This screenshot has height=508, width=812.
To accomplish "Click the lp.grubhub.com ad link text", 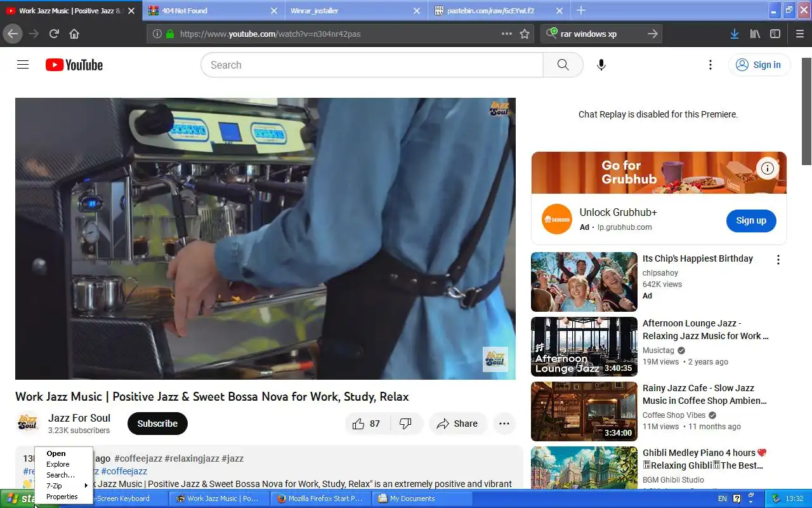I will tap(624, 227).
